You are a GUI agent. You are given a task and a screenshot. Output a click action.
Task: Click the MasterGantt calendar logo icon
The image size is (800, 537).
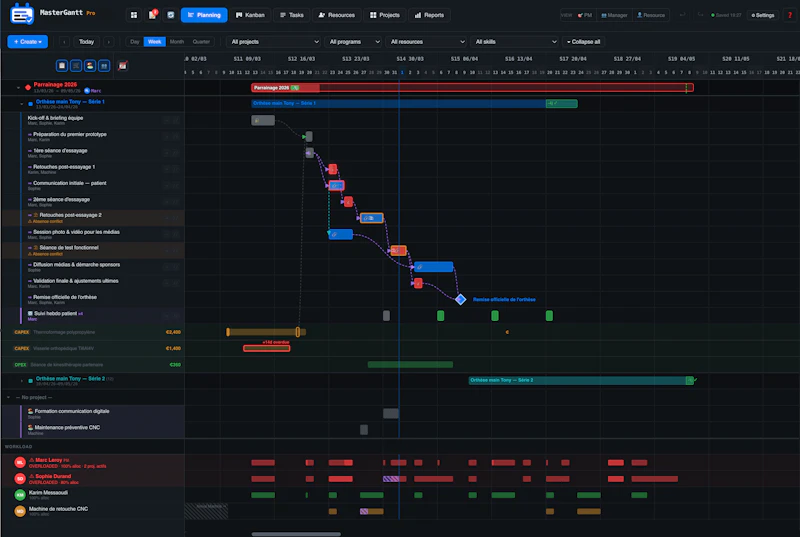click(x=21, y=14)
